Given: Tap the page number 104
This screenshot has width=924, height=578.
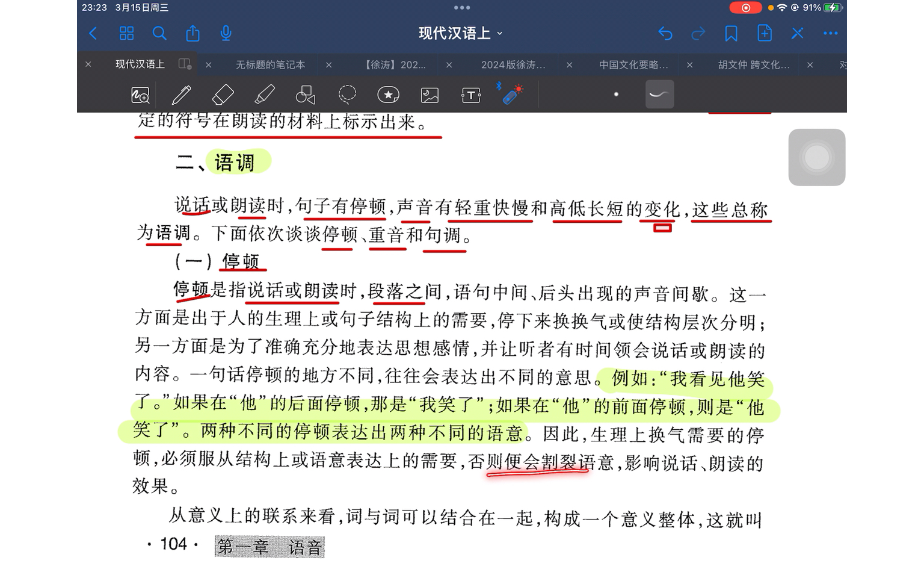Looking at the screenshot, I should click(174, 544).
